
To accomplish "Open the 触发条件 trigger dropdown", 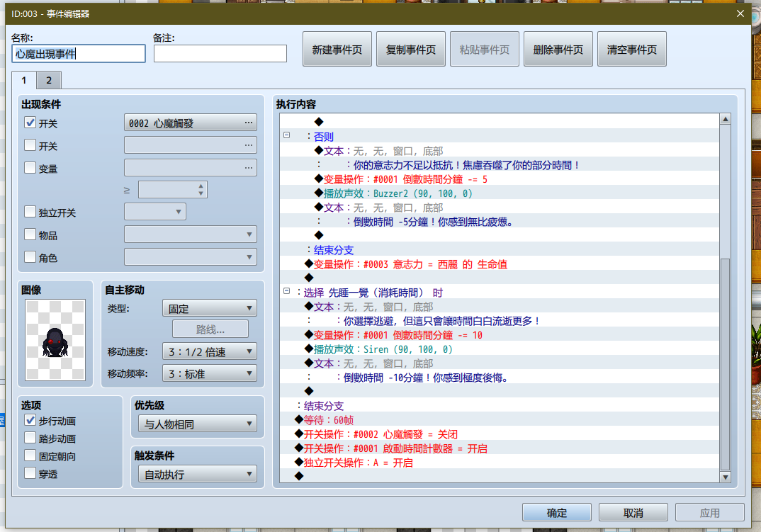I will coord(198,474).
